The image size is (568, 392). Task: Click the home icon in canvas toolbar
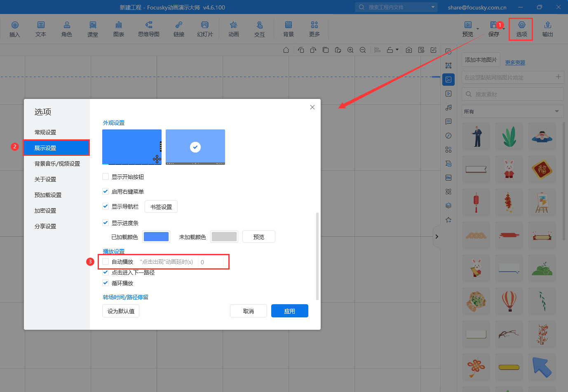pyautogui.click(x=286, y=50)
